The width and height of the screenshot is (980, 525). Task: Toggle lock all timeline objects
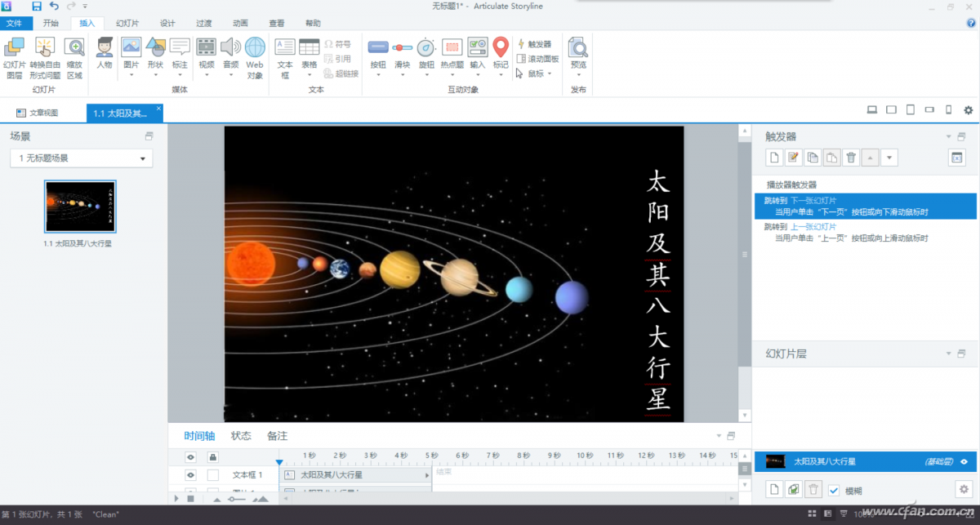click(x=213, y=457)
